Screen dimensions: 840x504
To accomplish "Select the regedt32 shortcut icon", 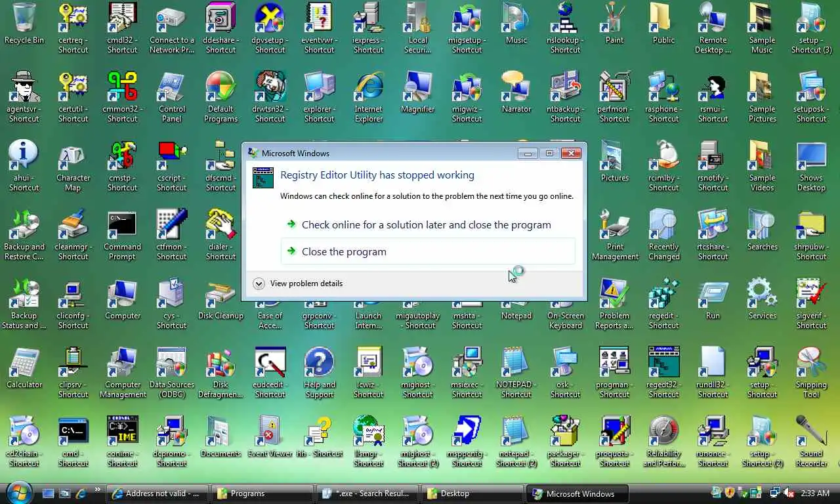I will coord(663,373).
